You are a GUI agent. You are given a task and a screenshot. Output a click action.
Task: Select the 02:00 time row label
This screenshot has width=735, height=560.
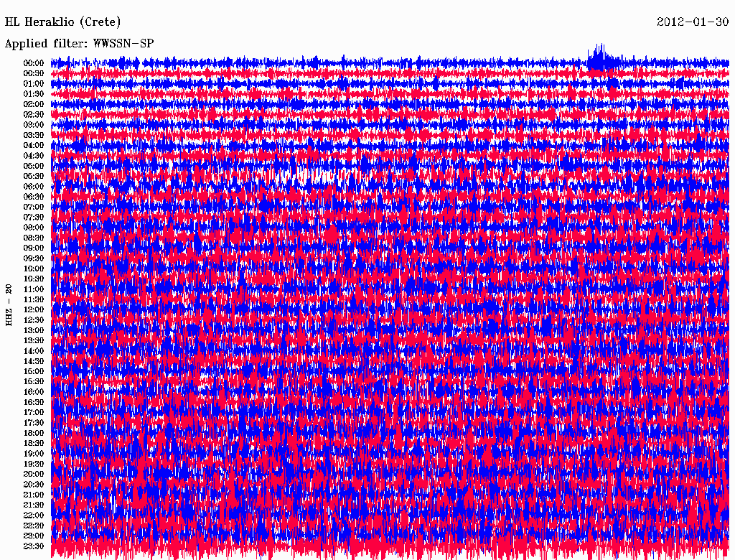(x=34, y=104)
